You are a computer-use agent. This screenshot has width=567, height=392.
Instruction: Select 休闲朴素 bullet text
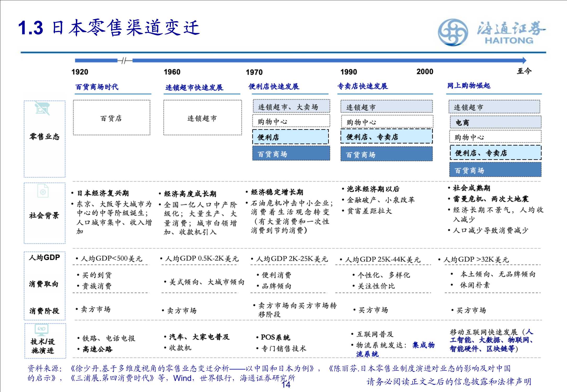tap(475, 285)
